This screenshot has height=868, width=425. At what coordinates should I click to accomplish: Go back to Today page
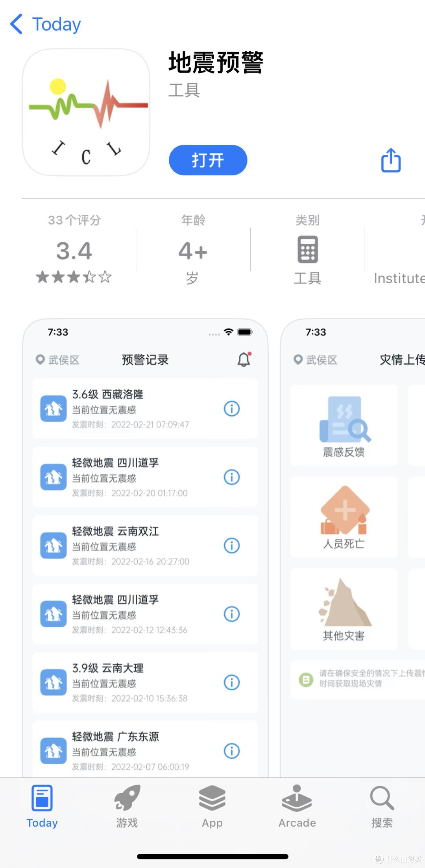tap(45, 24)
